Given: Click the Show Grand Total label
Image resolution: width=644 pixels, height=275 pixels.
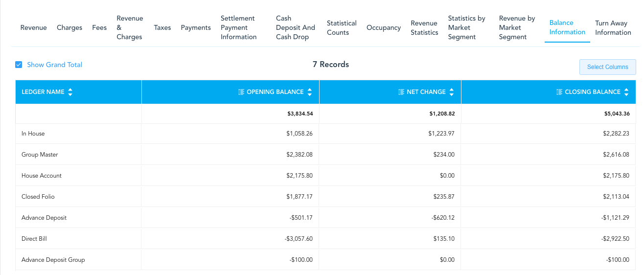Looking at the screenshot, I should coord(54,65).
